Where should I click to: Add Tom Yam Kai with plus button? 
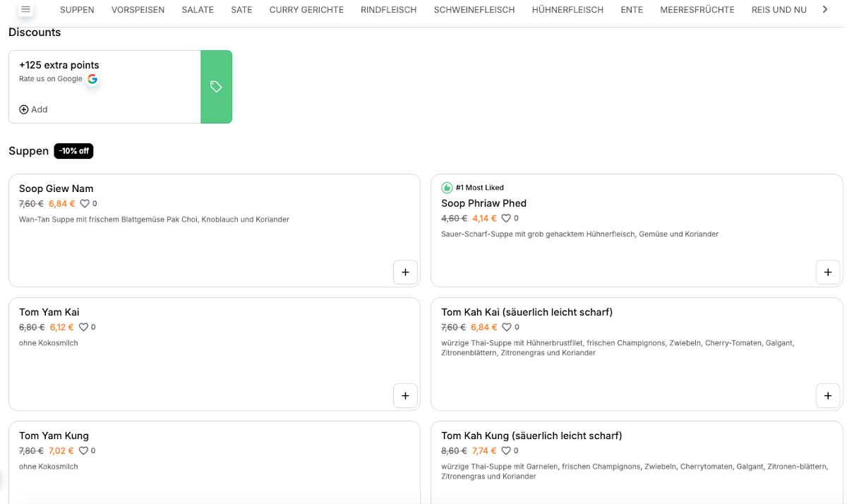tap(405, 395)
